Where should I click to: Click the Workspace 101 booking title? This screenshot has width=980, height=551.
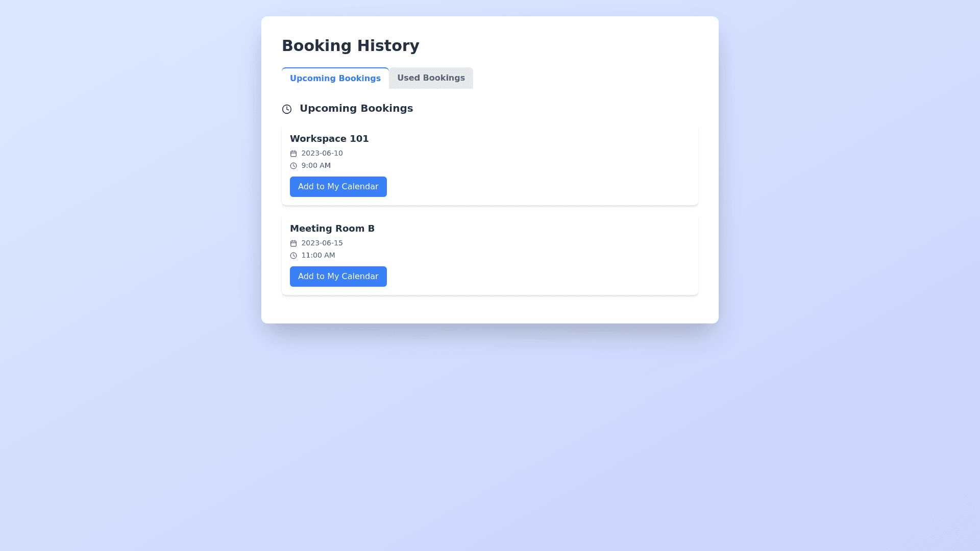click(x=329, y=139)
